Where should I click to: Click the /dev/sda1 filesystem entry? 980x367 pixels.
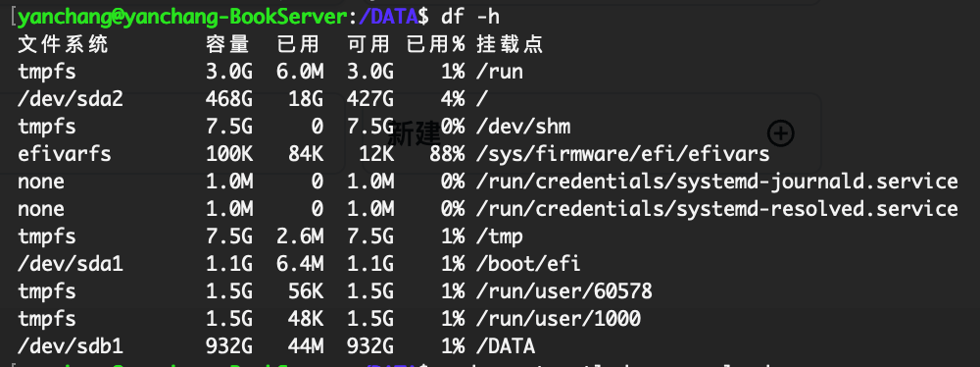pos(70,264)
